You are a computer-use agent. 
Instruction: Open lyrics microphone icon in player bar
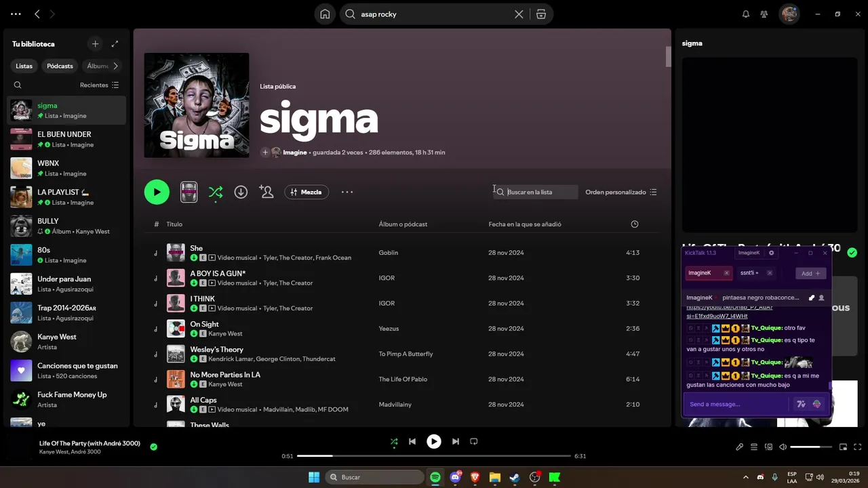tap(740, 447)
